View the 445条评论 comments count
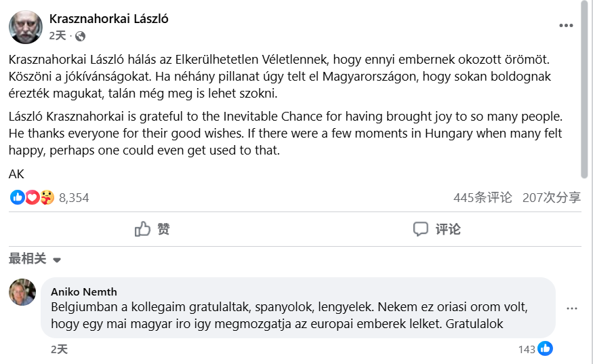The width and height of the screenshot is (593, 364). pos(483,197)
